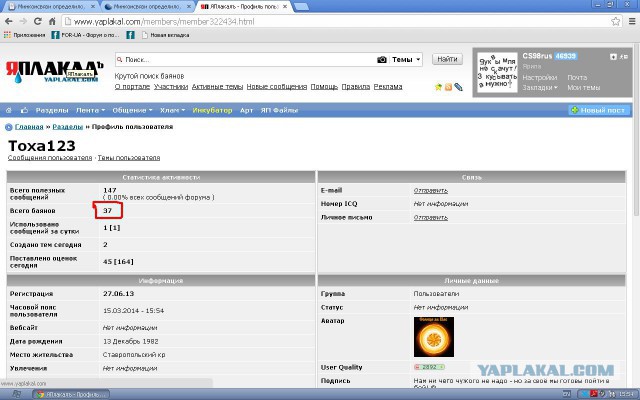The image size is (640, 400).
Task: Open Разделы in the blue nav bar
Action: 52,110
